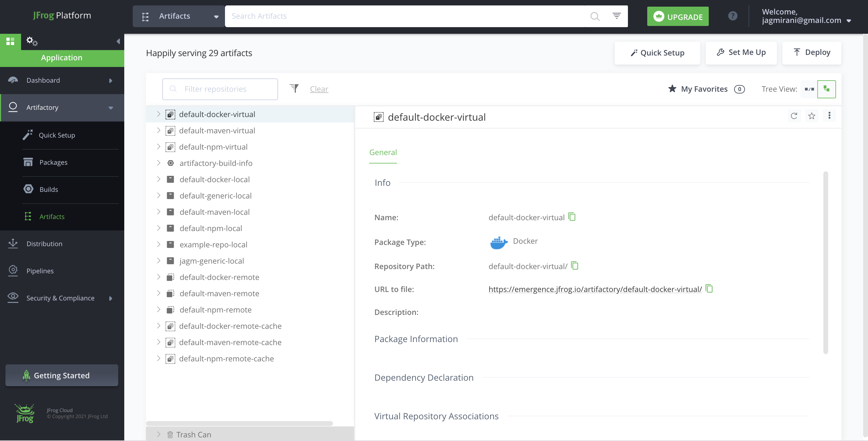Switch to the General tab
This screenshot has width=868, height=441.
[x=383, y=152]
